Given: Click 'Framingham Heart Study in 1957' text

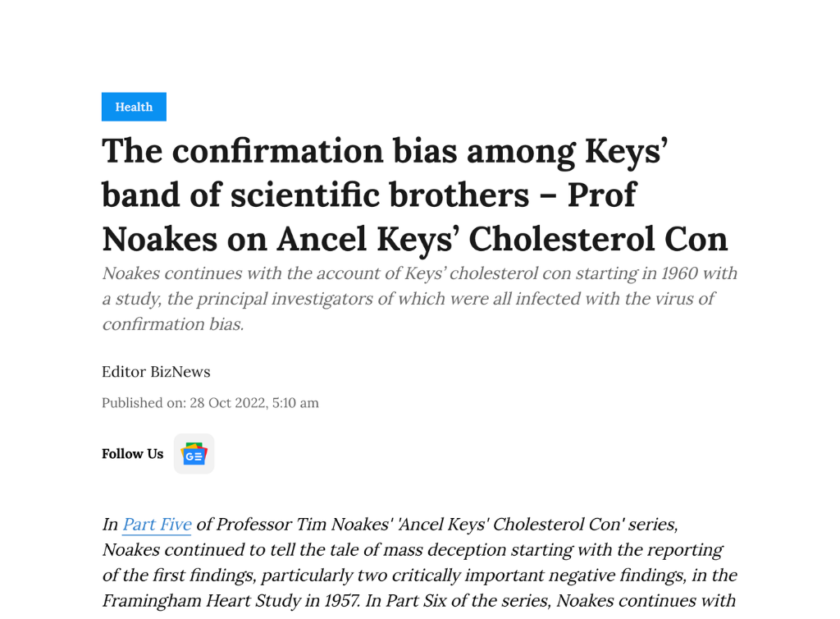Looking at the screenshot, I should pos(228,601).
